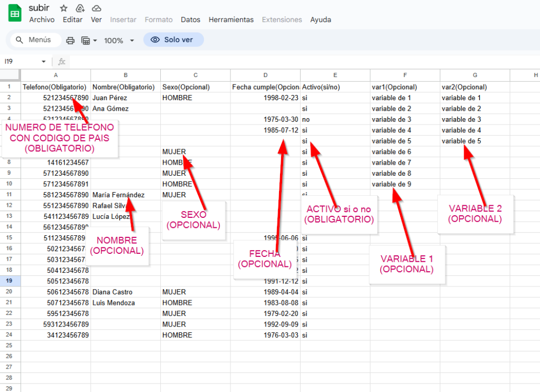Star the document 'subir'
The image size is (540, 392).
(x=64, y=8)
